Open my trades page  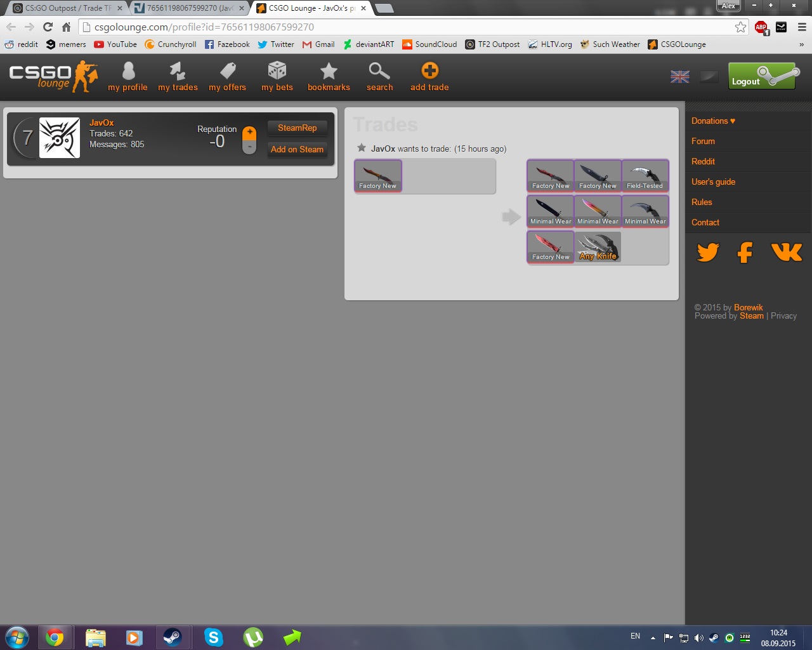coord(178,71)
